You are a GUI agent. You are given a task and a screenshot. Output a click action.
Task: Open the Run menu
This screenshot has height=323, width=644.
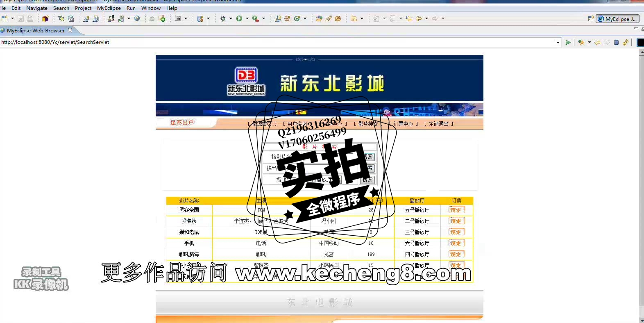pos(131,8)
